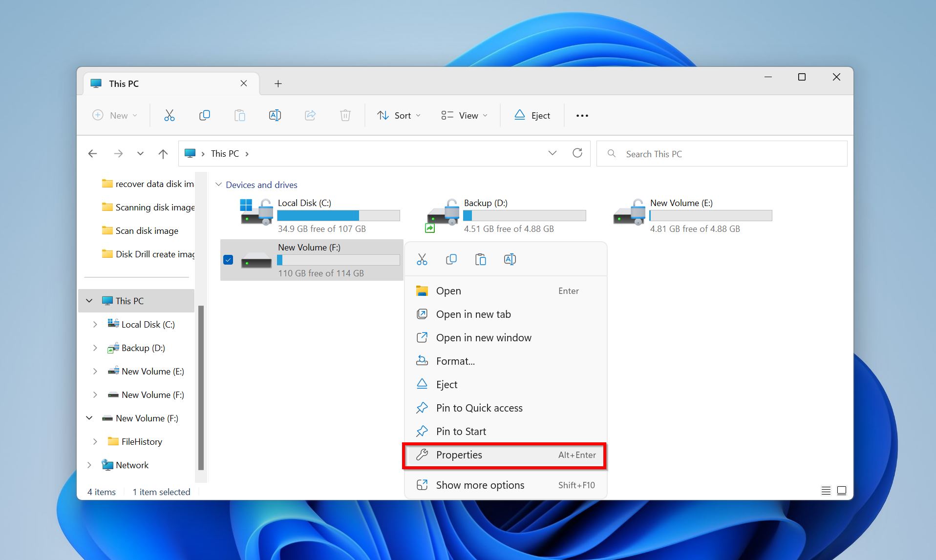
Task: Add a new tab with plus button
Action: coord(278,83)
